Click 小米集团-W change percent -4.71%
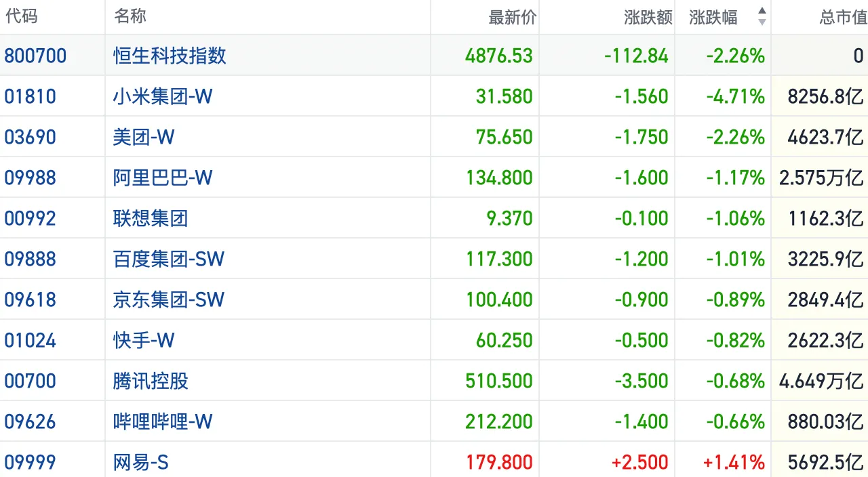This screenshot has width=868, height=477. click(x=736, y=96)
